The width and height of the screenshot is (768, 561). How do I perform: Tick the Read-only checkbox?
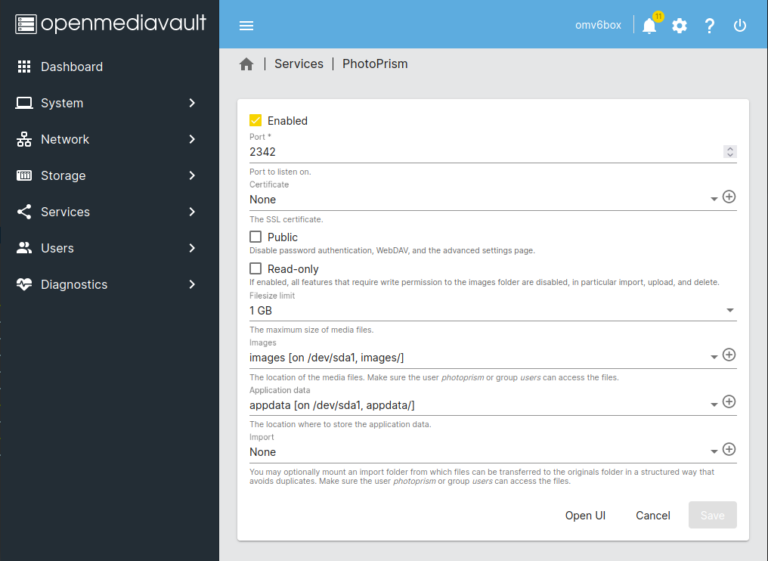[256, 269]
